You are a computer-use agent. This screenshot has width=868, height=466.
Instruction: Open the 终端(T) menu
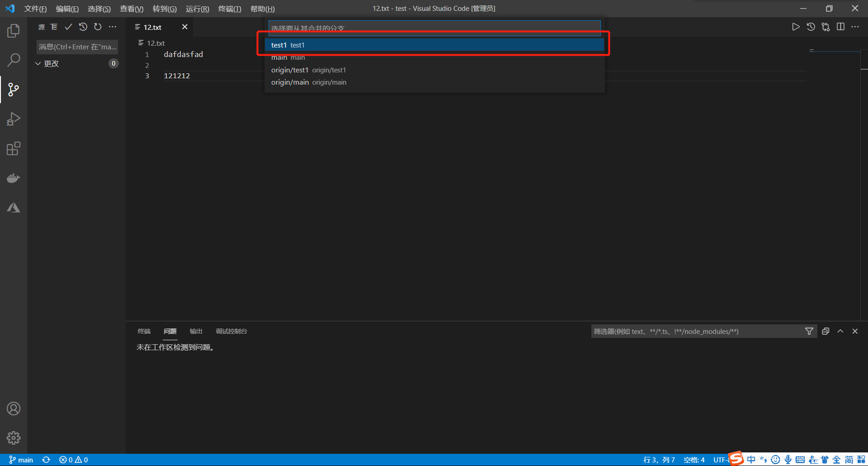230,9
